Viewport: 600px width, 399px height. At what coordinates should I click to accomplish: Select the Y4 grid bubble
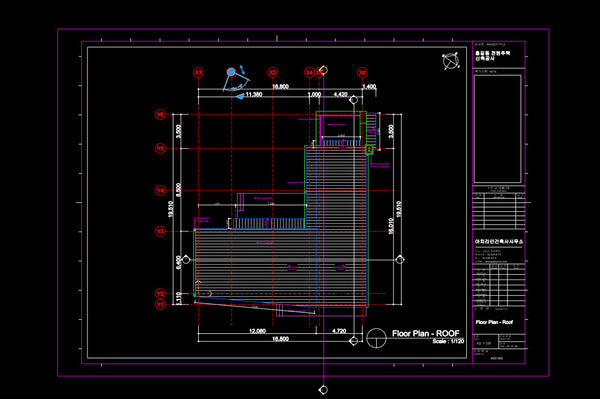point(160,190)
